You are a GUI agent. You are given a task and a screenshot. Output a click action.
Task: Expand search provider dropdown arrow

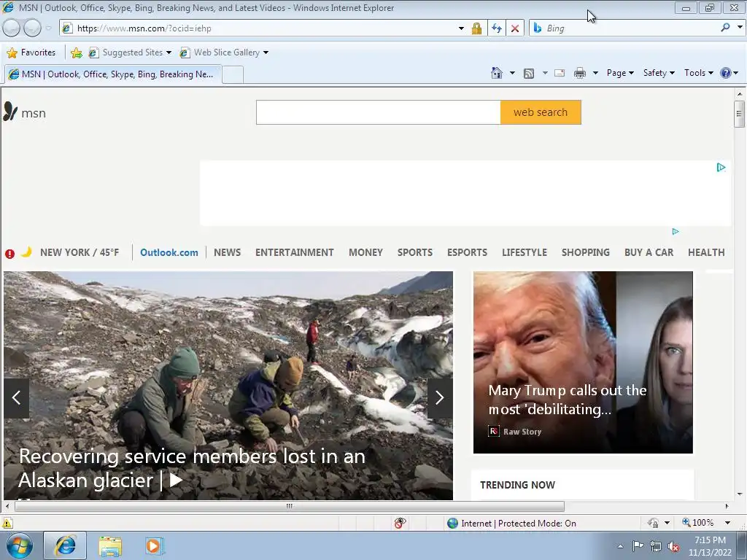point(740,28)
